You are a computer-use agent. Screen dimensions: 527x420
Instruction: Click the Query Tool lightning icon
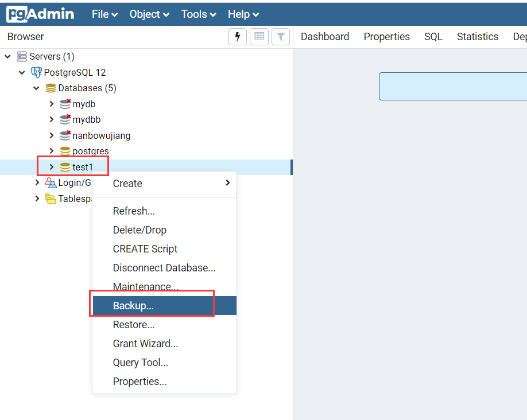click(x=238, y=37)
